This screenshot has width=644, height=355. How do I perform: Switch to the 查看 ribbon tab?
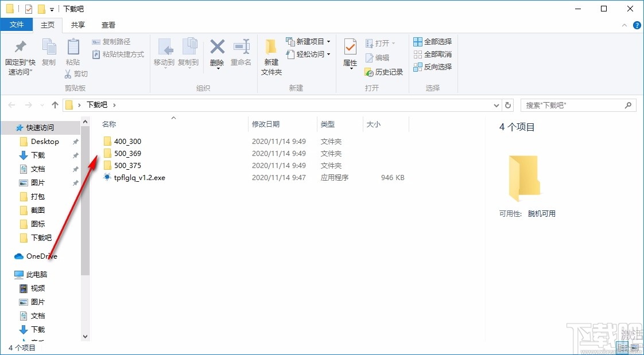coord(108,25)
